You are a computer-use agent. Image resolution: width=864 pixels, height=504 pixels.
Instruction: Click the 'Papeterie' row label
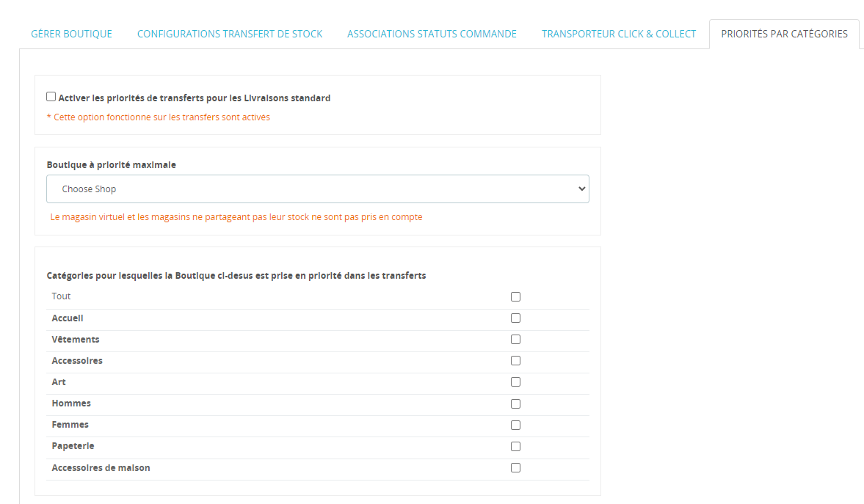pyautogui.click(x=73, y=446)
